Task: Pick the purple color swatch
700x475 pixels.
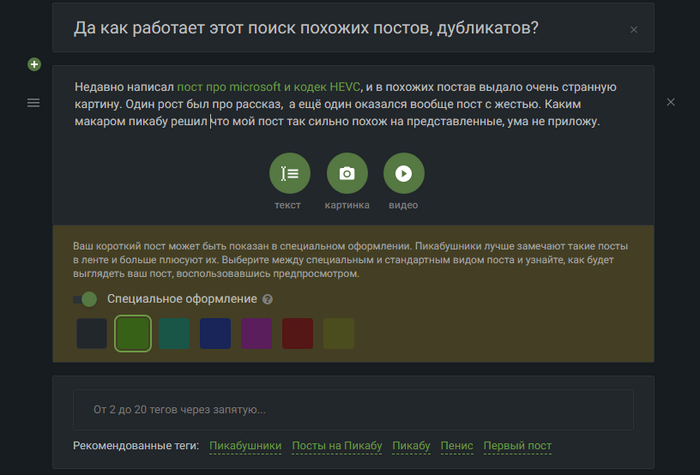Action: click(x=256, y=333)
